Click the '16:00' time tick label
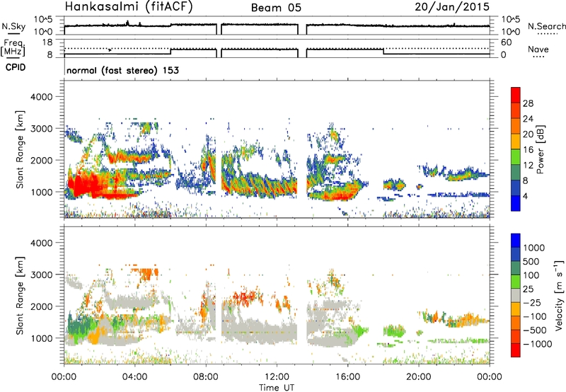The width and height of the screenshot is (566, 392). (x=347, y=377)
